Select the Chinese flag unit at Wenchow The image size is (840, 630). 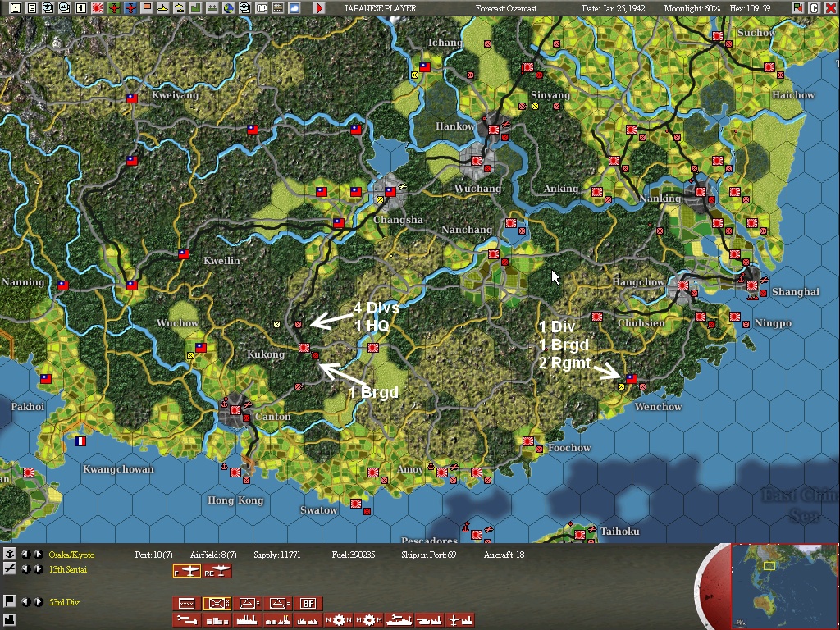(x=632, y=379)
